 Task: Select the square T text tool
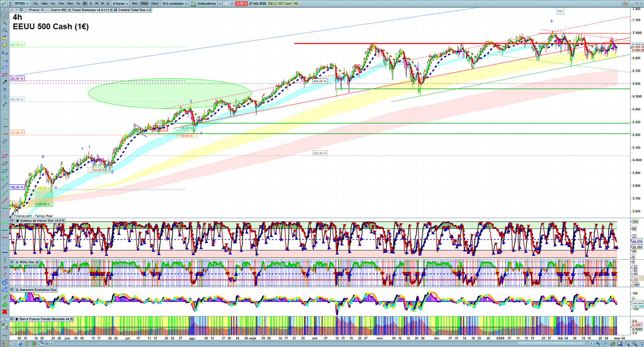pyautogui.click(x=4, y=89)
